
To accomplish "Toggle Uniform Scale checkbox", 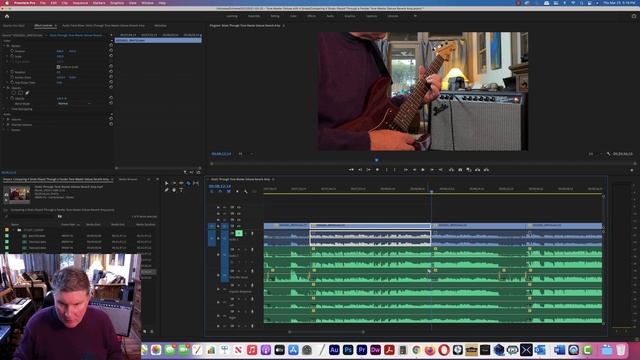I will point(58,67).
